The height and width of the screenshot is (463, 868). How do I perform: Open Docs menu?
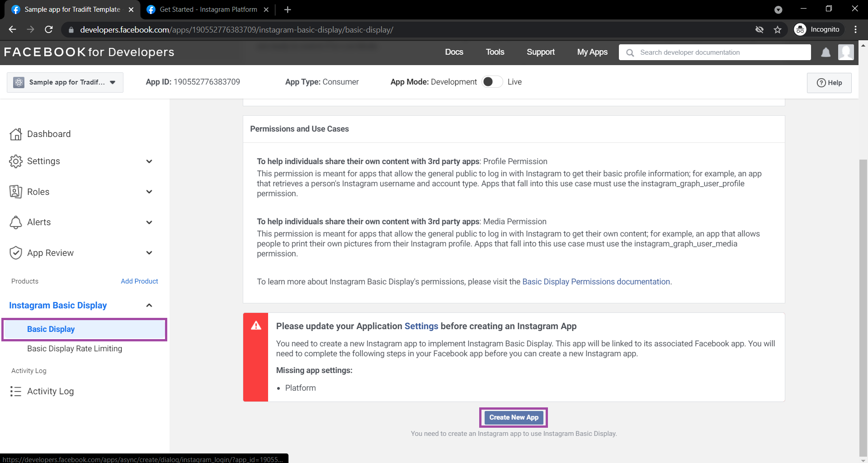click(x=454, y=52)
